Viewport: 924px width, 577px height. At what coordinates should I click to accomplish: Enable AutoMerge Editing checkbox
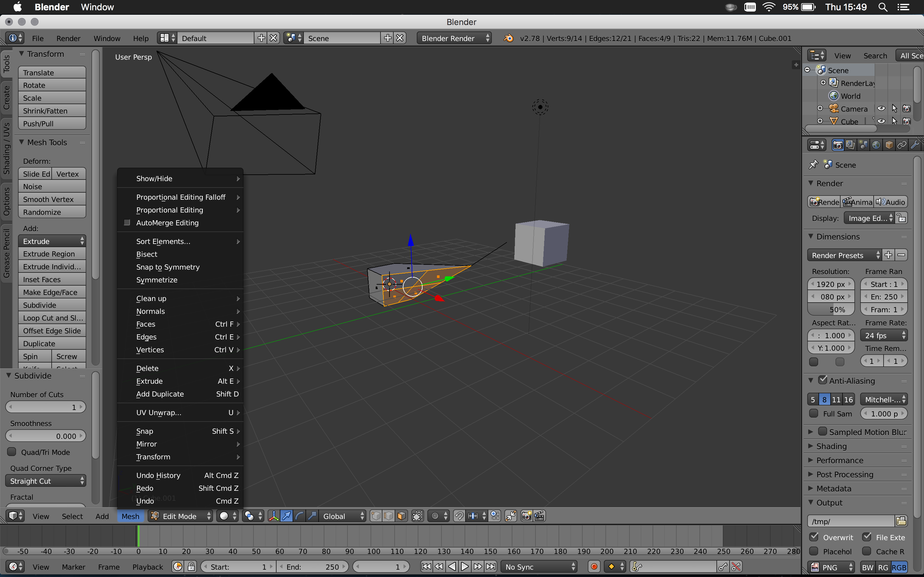(127, 222)
